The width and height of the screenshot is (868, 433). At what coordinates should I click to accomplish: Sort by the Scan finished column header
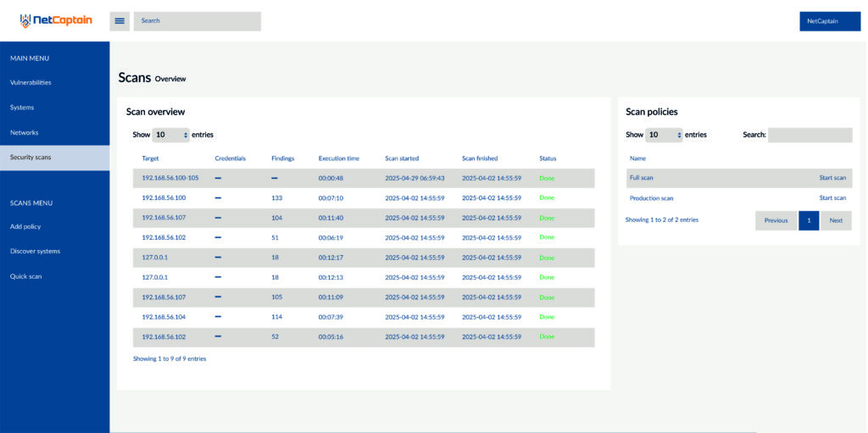click(x=480, y=158)
